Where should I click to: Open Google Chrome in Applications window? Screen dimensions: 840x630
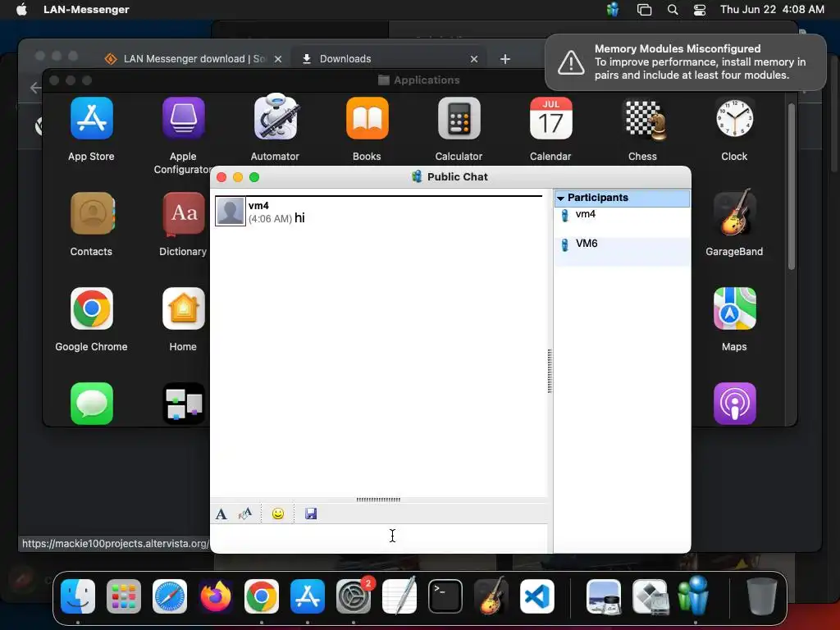pyautogui.click(x=92, y=308)
